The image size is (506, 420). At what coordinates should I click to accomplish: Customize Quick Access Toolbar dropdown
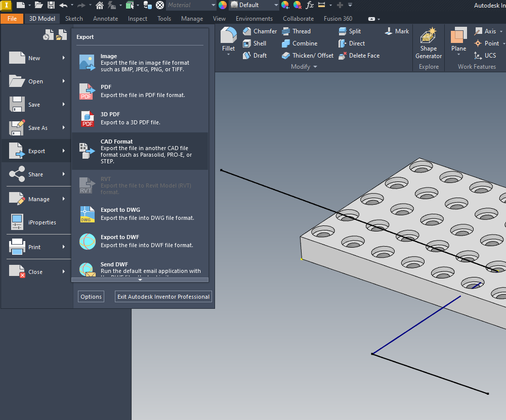(350, 5)
